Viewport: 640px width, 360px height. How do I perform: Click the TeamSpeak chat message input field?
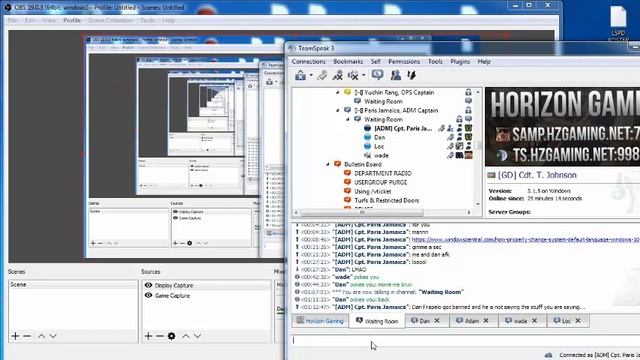point(465,340)
